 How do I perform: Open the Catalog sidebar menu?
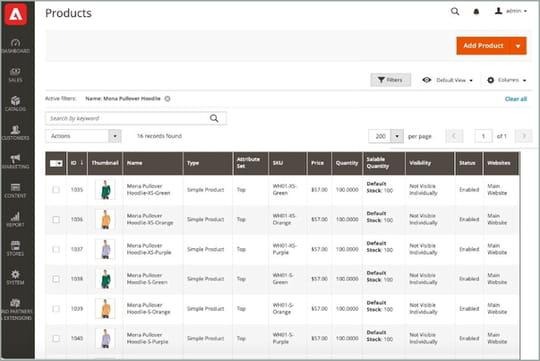15,104
